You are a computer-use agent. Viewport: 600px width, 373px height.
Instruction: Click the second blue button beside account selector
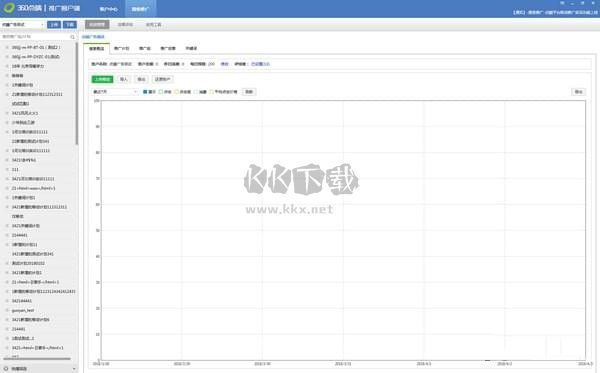click(70, 24)
